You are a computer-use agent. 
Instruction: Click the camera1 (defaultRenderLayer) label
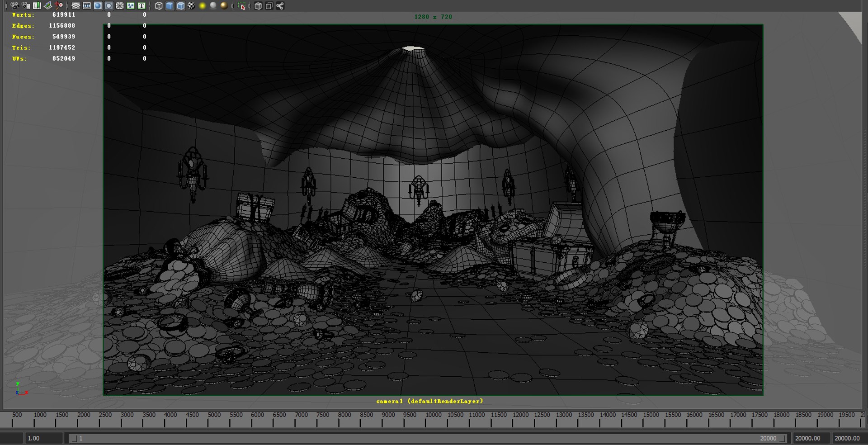point(429,401)
